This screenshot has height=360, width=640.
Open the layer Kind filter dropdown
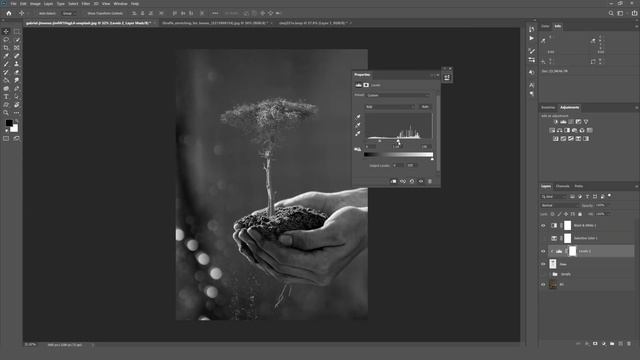tap(553, 197)
